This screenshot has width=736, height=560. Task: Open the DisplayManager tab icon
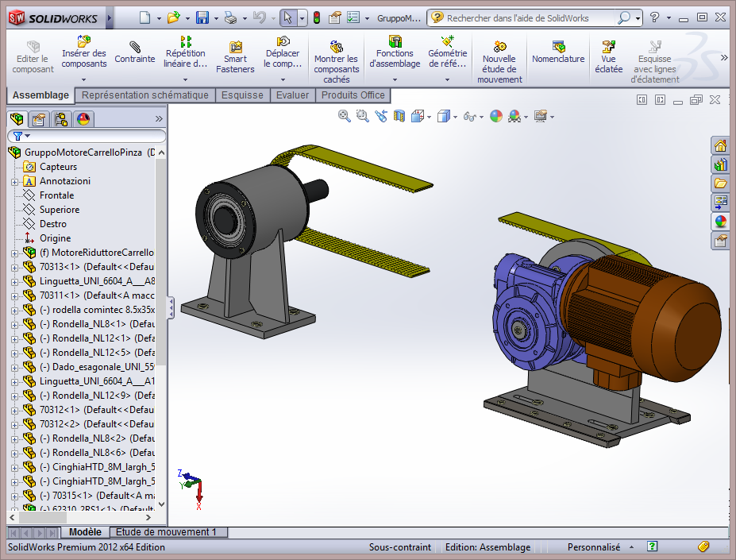click(x=83, y=119)
